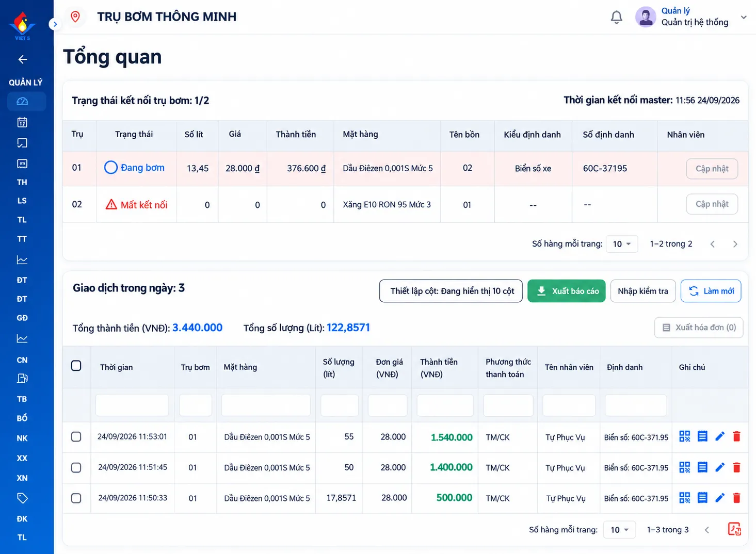Screen dimensions: 756x554
Task: Show QR code for 11:50:33 transaction
Action: click(685, 498)
